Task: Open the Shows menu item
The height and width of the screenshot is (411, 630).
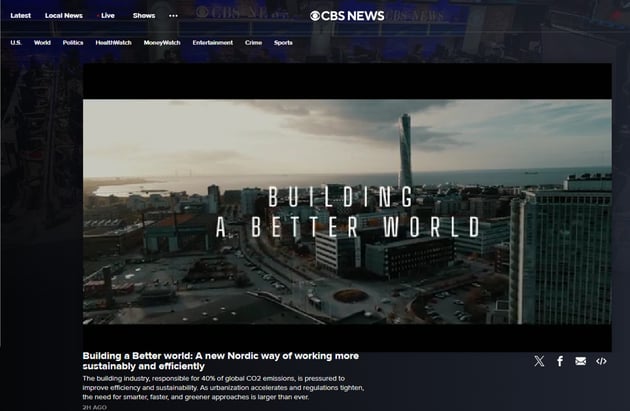Action: pos(144,16)
